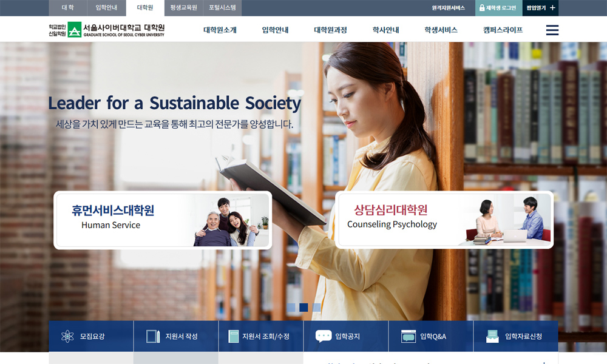Open the 학생서비스 navigation menu
This screenshot has width=607, height=364.
[441, 30]
